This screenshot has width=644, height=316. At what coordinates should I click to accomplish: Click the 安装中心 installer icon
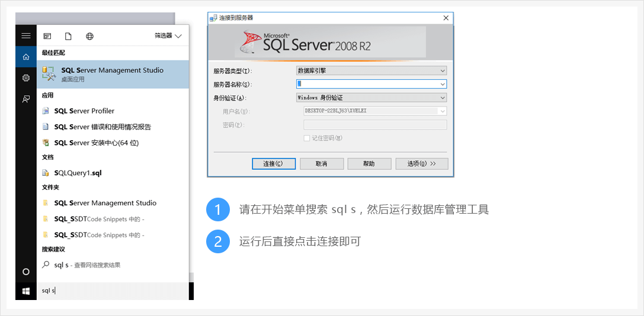tap(46, 143)
